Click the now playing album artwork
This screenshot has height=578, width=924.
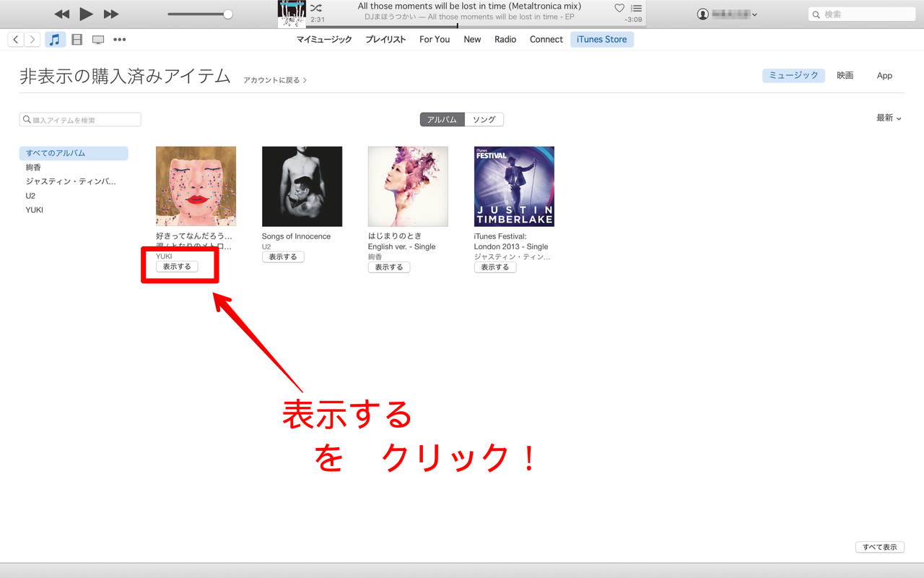pos(292,14)
